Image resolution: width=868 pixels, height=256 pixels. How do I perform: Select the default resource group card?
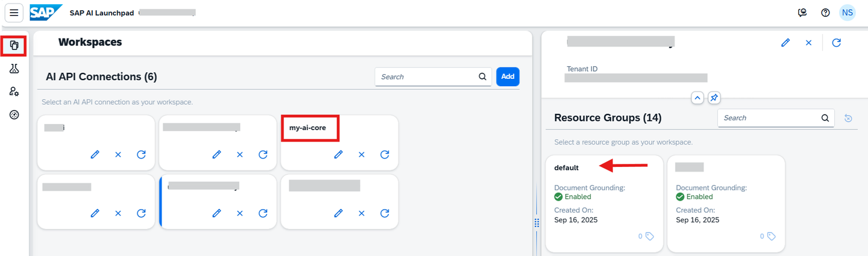pos(604,204)
